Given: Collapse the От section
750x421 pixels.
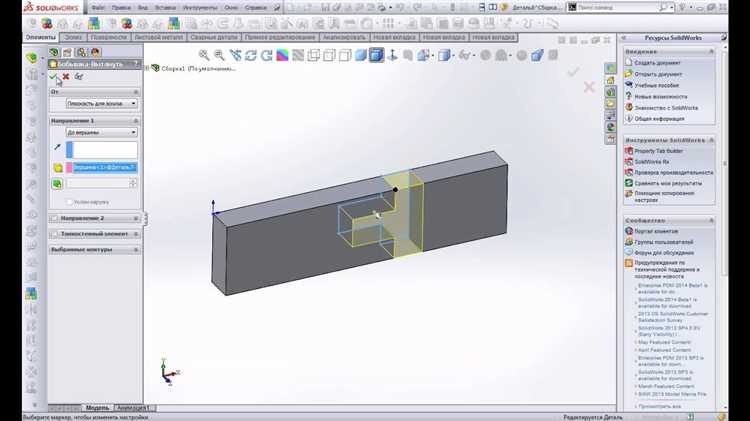Looking at the screenshot, I should click(136, 91).
